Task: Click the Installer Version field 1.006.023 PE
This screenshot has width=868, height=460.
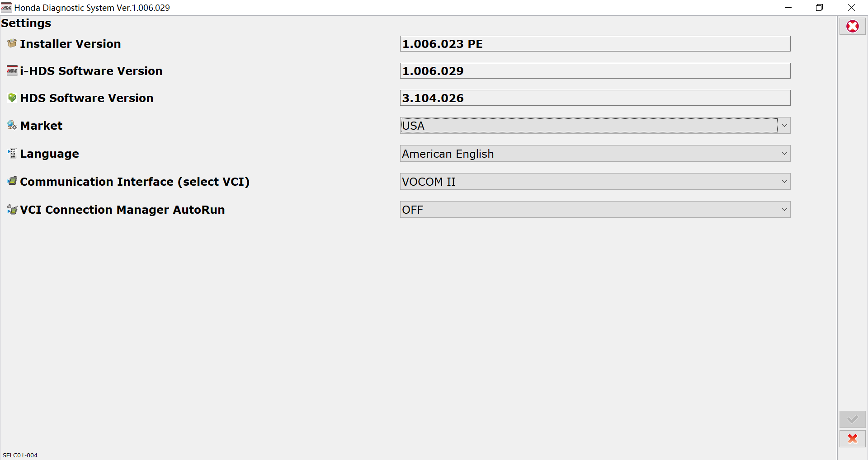Action: click(x=595, y=44)
